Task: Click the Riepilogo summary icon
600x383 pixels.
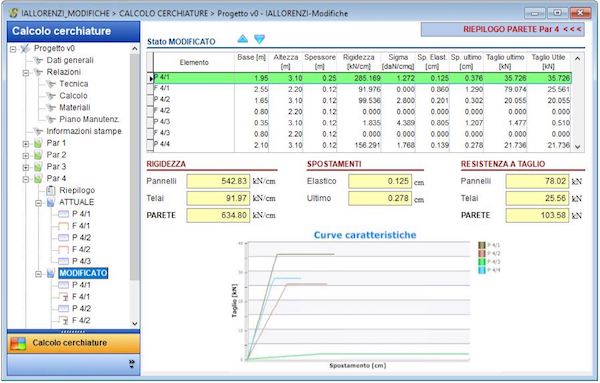Action: tap(51, 191)
